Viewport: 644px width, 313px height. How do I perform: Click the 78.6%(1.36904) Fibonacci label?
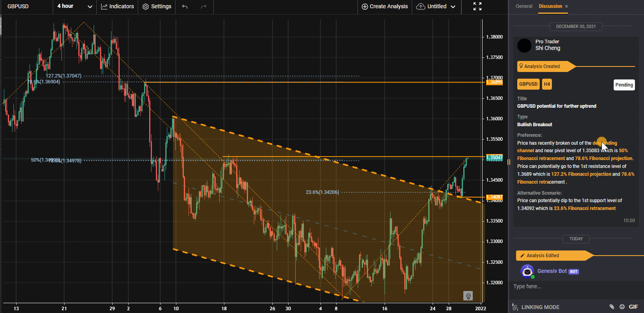[43, 82]
